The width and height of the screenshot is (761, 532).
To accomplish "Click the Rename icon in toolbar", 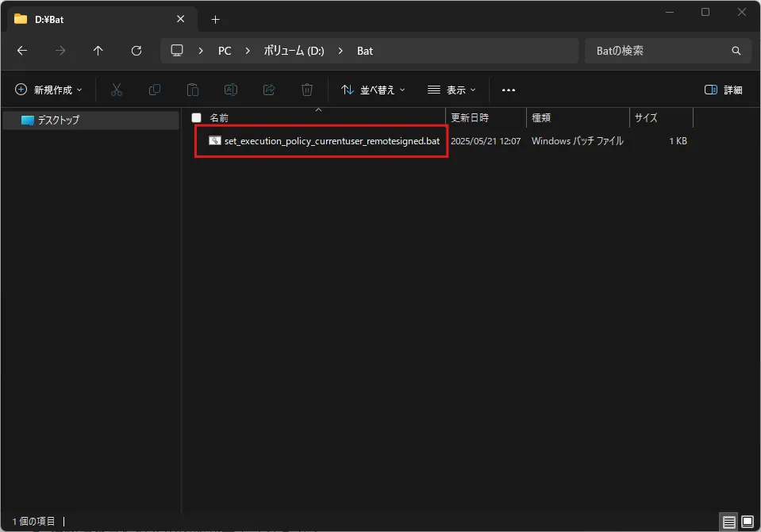I will 231,90.
